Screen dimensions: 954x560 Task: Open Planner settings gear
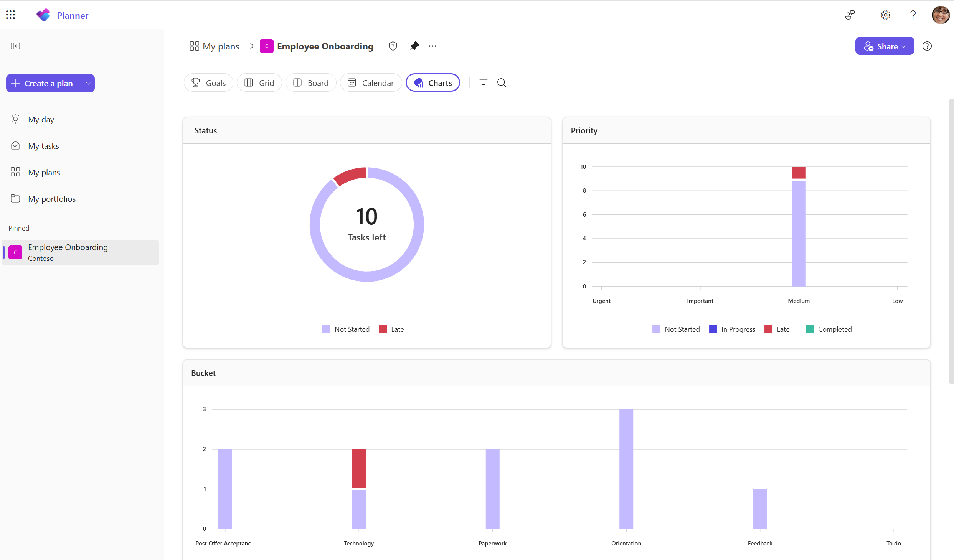(885, 15)
